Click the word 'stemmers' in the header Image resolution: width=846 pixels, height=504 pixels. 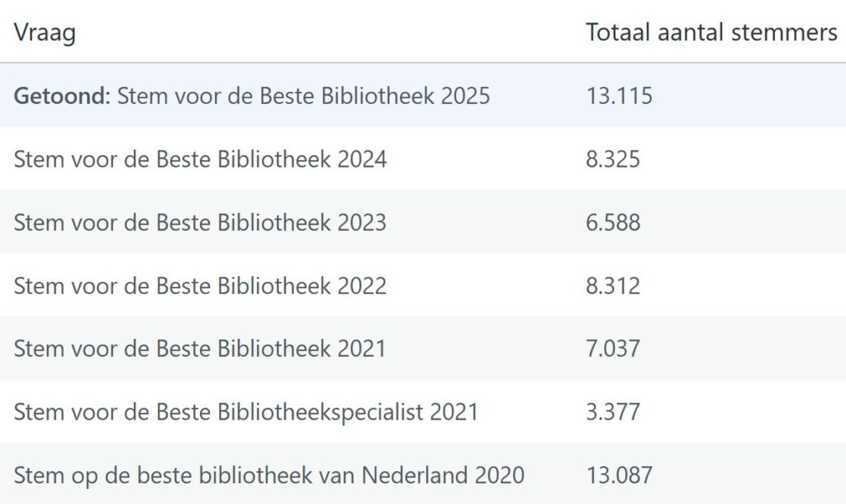pyautogui.click(x=793, y=33)
